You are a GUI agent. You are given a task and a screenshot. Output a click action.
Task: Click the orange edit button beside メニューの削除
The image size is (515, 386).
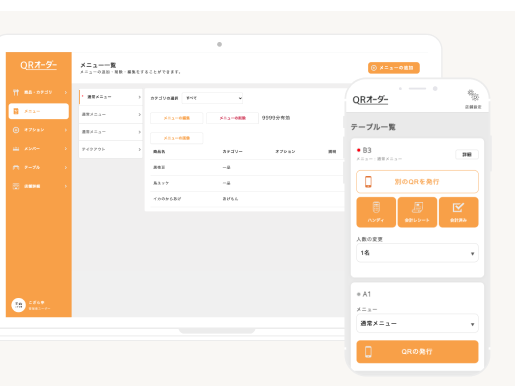177,118
